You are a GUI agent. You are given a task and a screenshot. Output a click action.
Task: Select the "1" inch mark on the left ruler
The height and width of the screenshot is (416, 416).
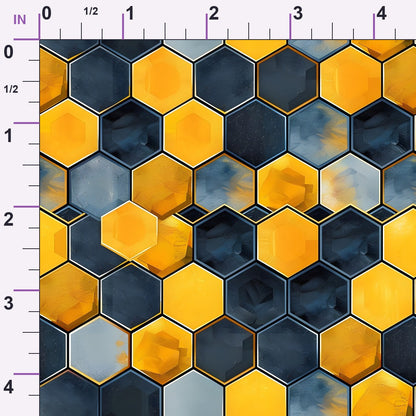point(8,136)
